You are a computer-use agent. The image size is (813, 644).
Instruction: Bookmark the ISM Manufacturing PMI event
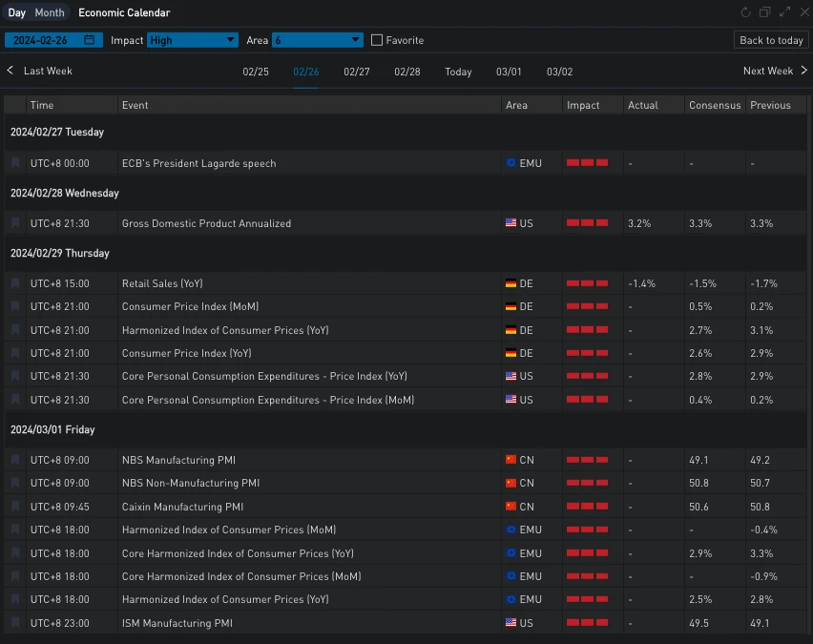[15, 623]
